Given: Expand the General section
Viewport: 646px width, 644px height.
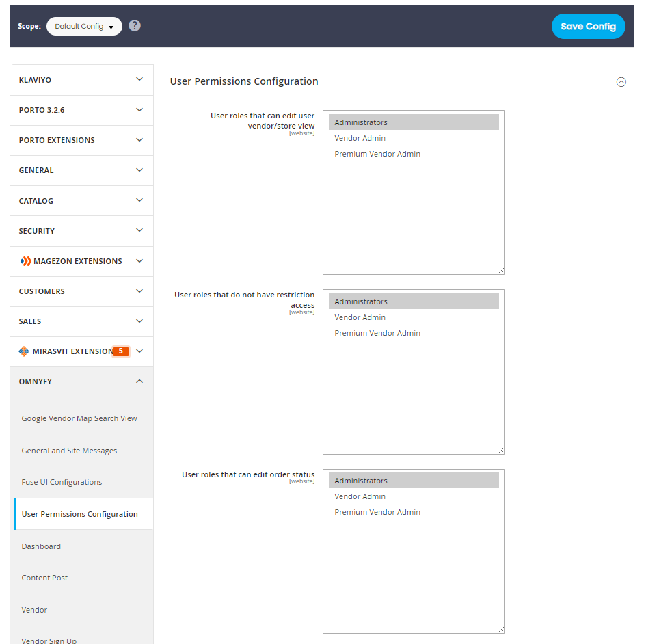Looking at the screenshot, I should coord(81,170).
